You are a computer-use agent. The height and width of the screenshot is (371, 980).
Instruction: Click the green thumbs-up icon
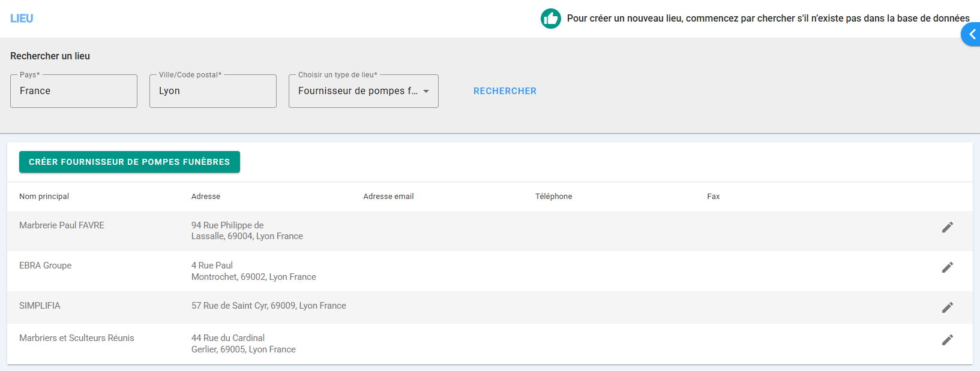550,19
